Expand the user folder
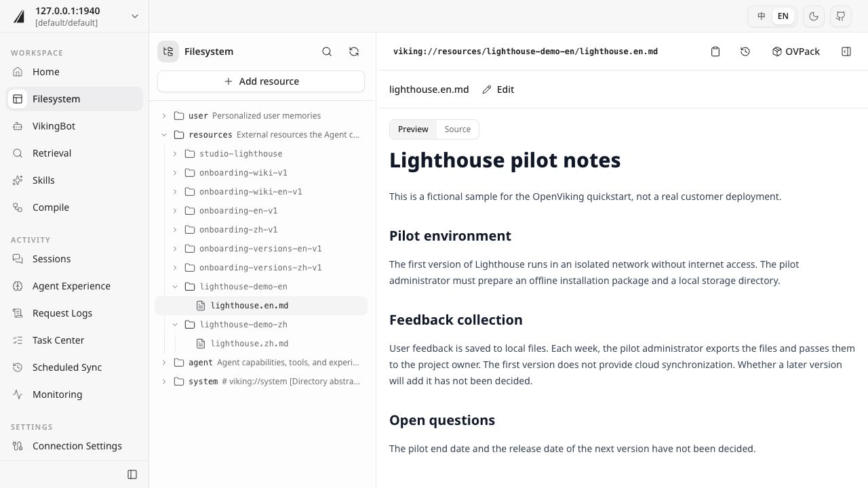The image size is (868, 488). pyautogui.click(x=164, y=116)
